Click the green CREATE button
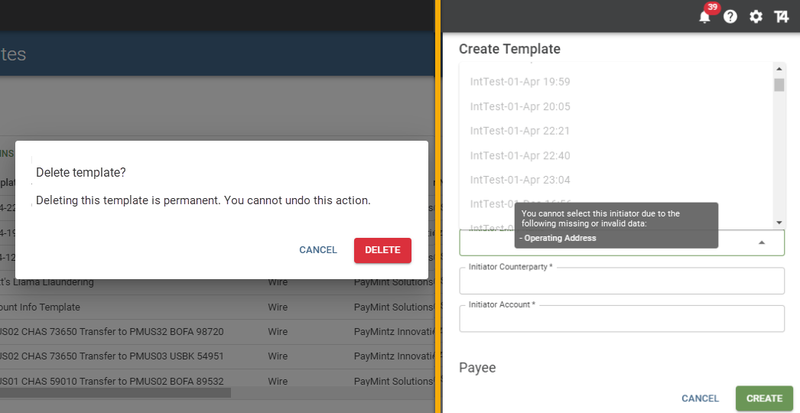 764,398
